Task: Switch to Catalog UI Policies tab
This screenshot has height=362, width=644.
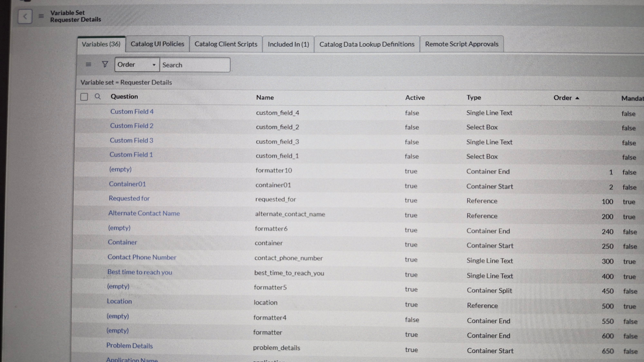Action: (157, 44)
